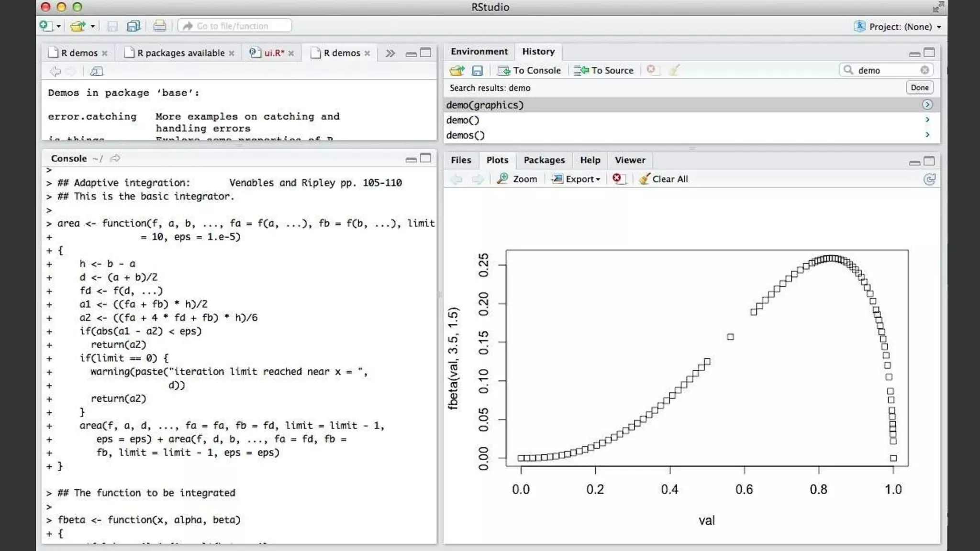980x551 pixels.
Task: Open Zoom view of the plot
Action: point(517,179)
